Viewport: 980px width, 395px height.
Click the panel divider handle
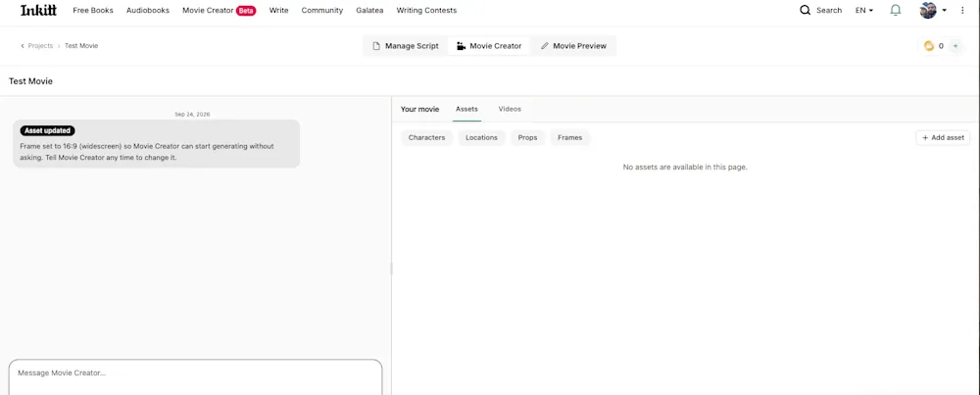tap(391, 269)
